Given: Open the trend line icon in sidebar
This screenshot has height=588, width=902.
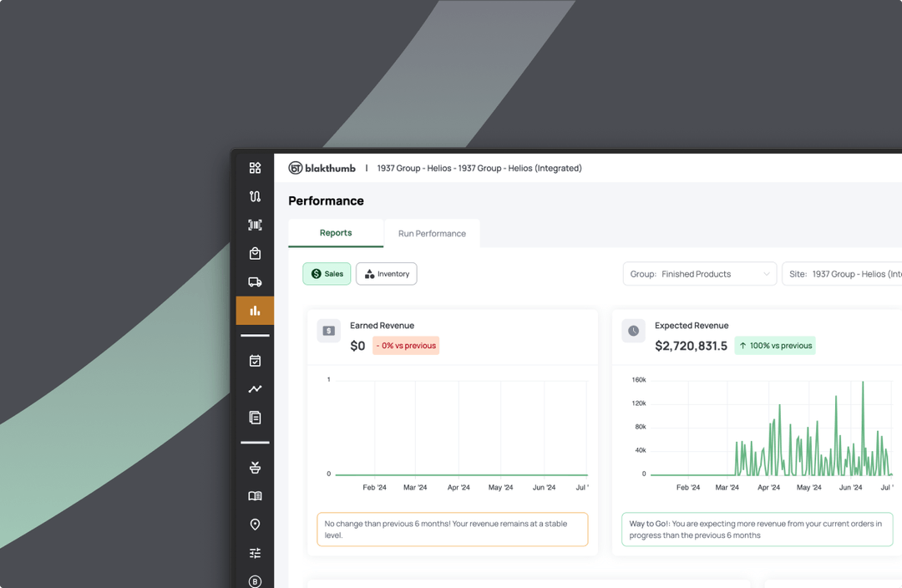Looking at the screenshot, I should [255, 389].
